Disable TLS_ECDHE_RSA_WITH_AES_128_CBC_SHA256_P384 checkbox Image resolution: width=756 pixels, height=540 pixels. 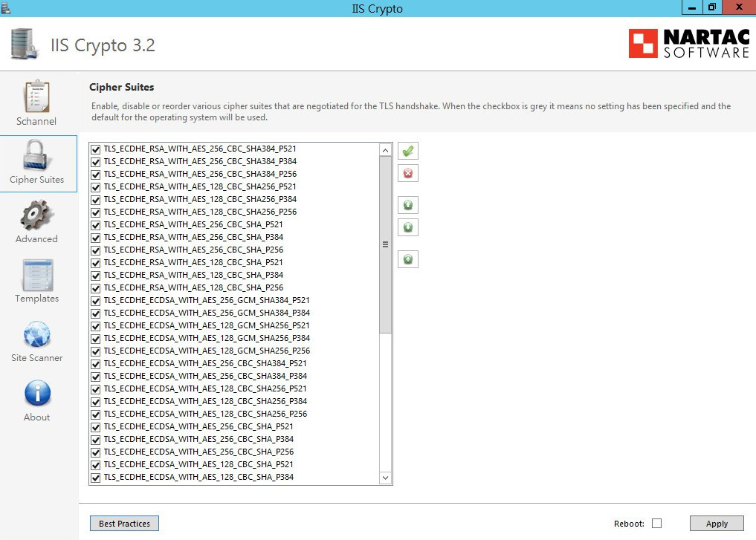point(95,200)
